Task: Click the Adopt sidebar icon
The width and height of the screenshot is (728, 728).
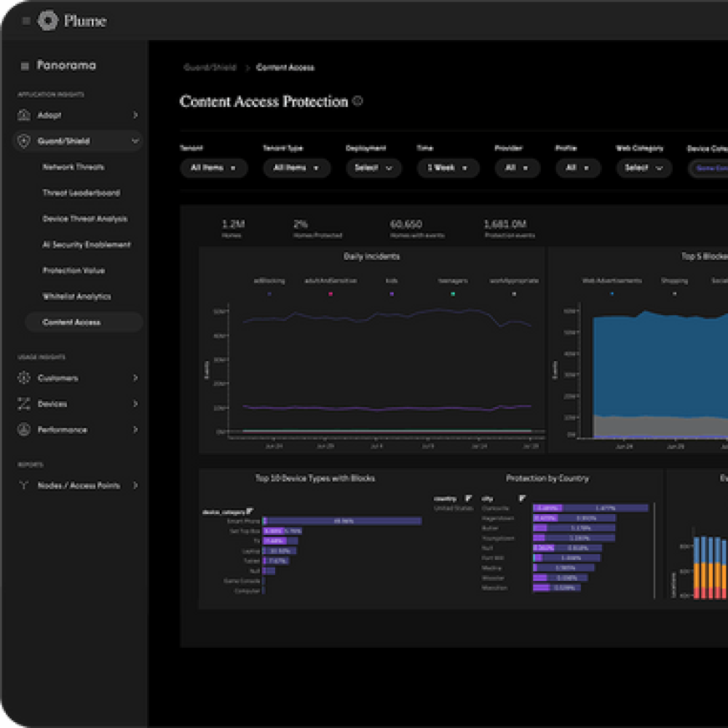Action: (x=24, y=115)
